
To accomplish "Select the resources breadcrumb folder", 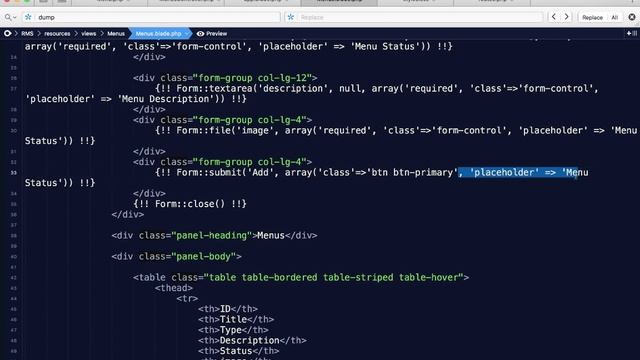I will point(57,33).
